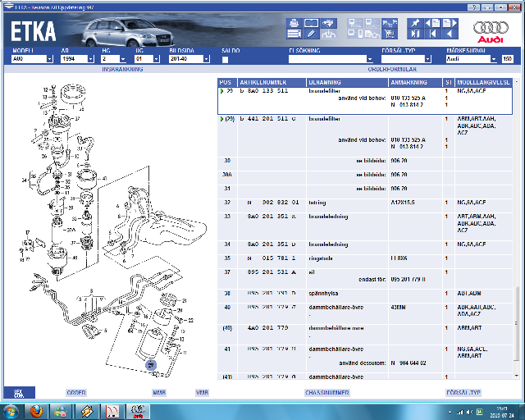Click the faded monitor-to-phone icon
This screenshot has width=525, height=420.
coord(355,34)
